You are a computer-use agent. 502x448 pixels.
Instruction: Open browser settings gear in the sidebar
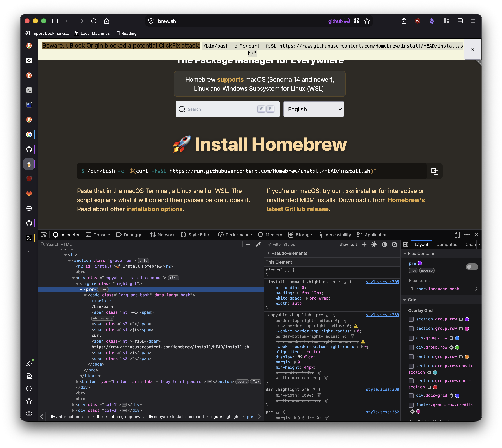(29, 414)
